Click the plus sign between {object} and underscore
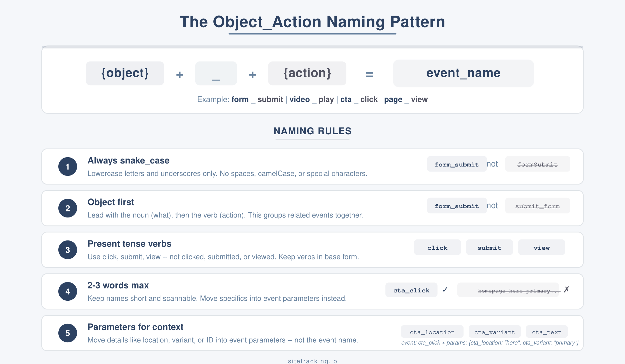 (x=179, y=75)
